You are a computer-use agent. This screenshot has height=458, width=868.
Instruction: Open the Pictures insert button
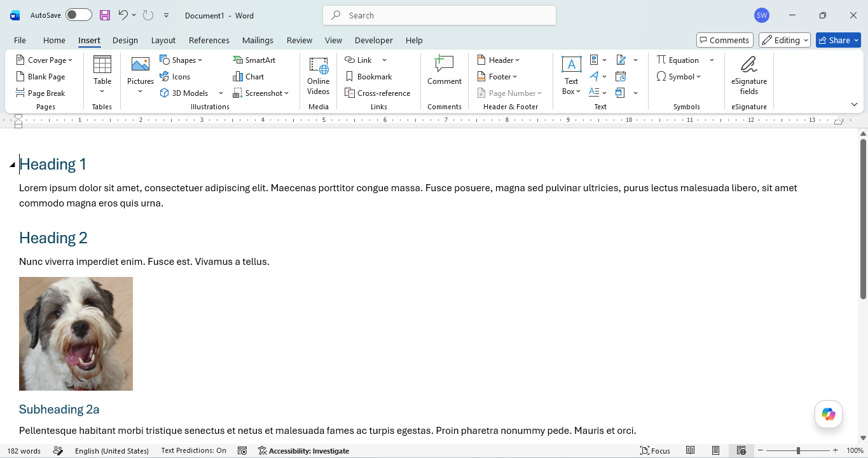coord(141,76)
